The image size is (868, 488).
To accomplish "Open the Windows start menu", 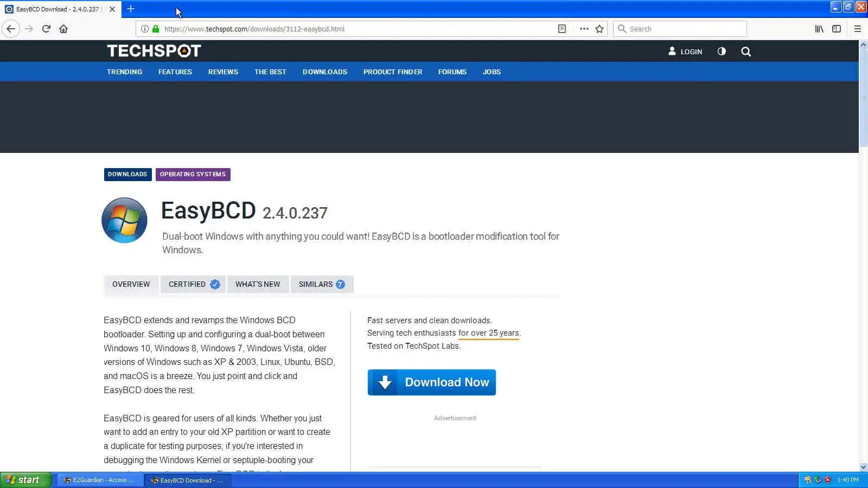I will (x=25, y=480).
